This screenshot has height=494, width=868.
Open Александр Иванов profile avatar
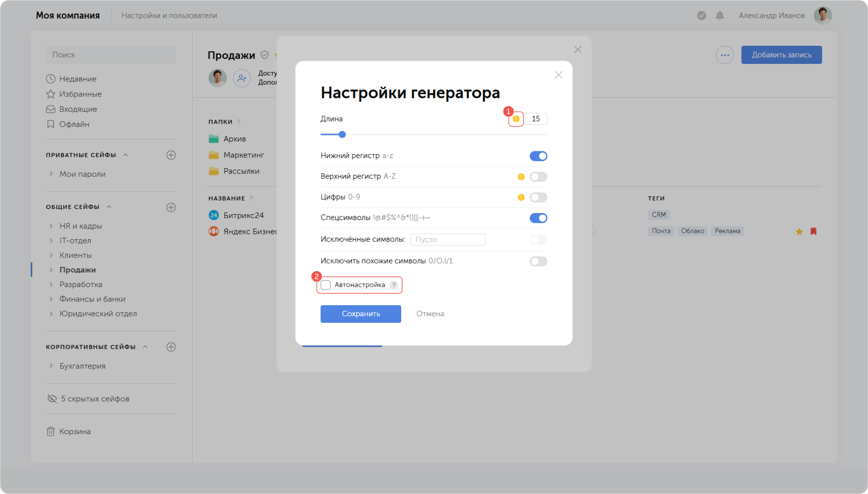point(823,16)
